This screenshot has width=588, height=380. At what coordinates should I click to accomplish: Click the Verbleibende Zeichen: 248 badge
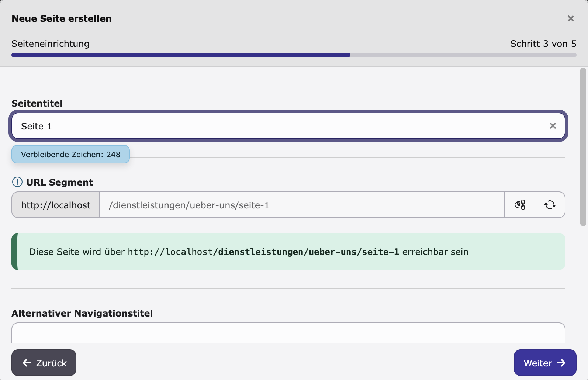coord(70,154)
